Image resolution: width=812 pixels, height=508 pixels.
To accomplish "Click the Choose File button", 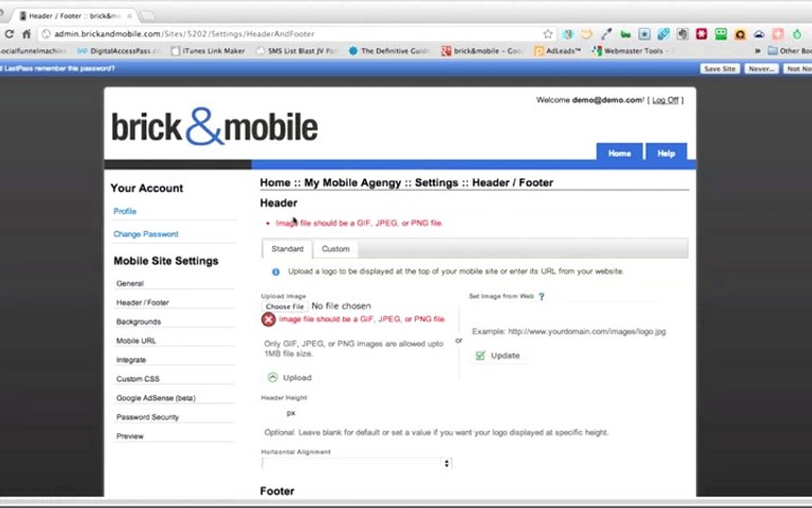I will (x=285, y=306).
